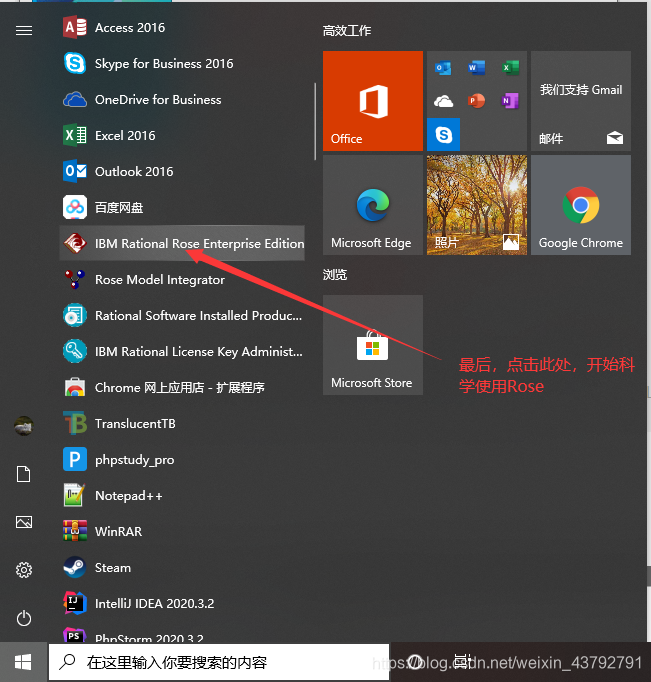Open the 照片 photos tile

(x=477, y=205)
